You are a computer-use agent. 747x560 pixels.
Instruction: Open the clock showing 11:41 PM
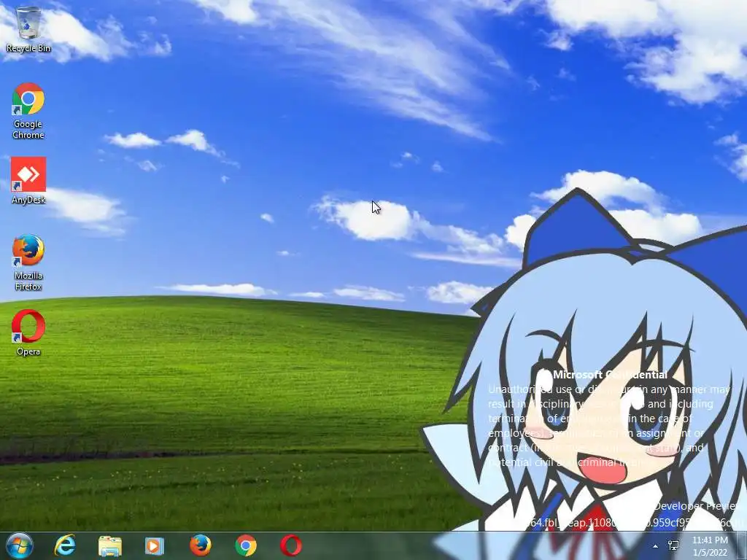click(x=710, y=546)
